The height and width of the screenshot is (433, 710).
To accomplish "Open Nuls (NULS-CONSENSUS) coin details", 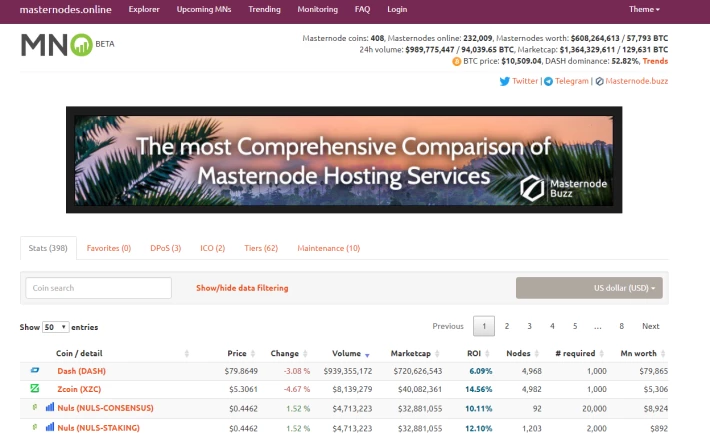I will click(106, 408).
